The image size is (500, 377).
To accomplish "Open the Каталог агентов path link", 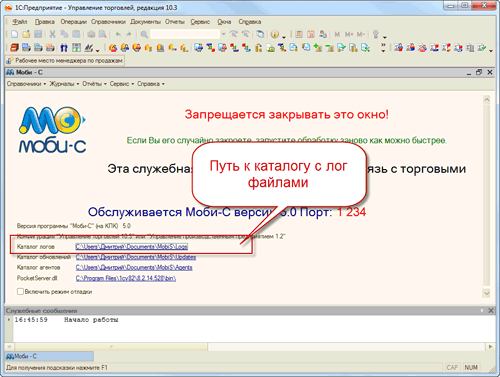I will pos(134,267).
